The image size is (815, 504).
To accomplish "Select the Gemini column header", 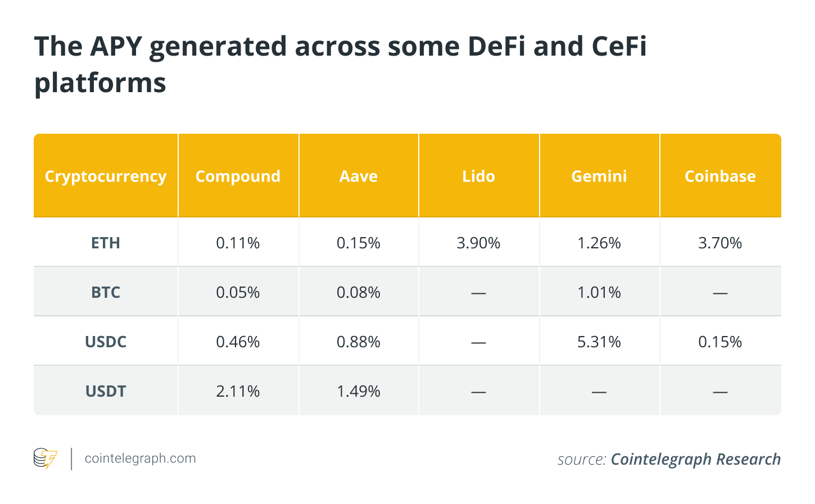I will tap(599, 176).
